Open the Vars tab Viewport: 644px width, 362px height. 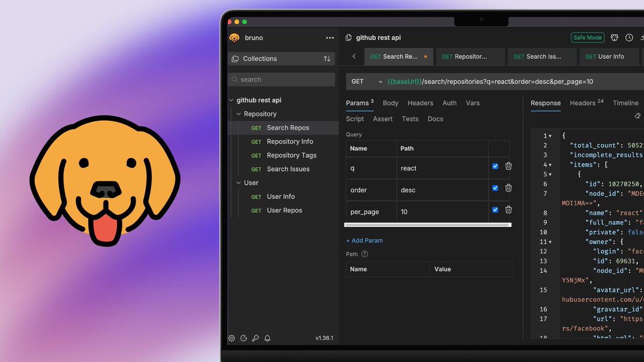(473, 103)
